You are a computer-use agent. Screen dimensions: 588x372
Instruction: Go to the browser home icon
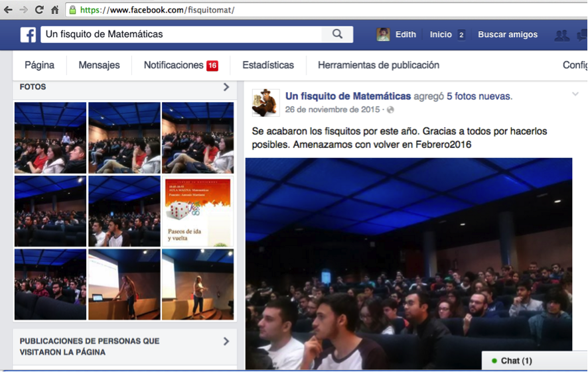(55, 10)
